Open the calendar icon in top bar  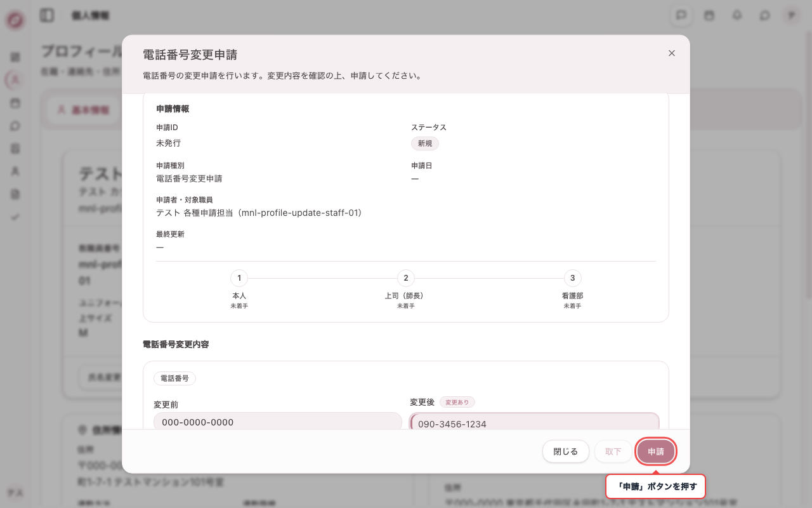coord(709,15)
